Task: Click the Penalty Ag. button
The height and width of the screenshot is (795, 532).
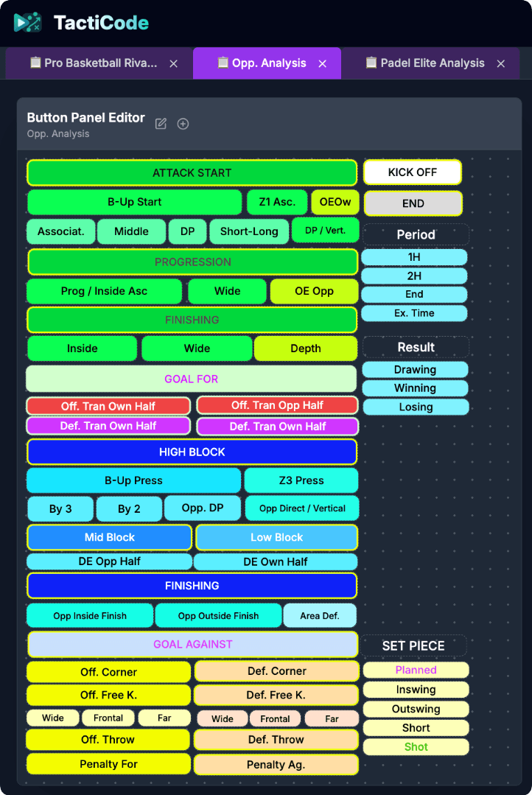Action: tap(276, 765)
